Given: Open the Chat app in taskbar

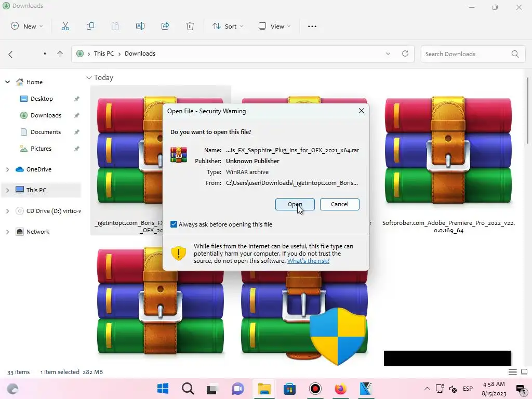Looking at the screenshot, I should (x=238, y=389).
